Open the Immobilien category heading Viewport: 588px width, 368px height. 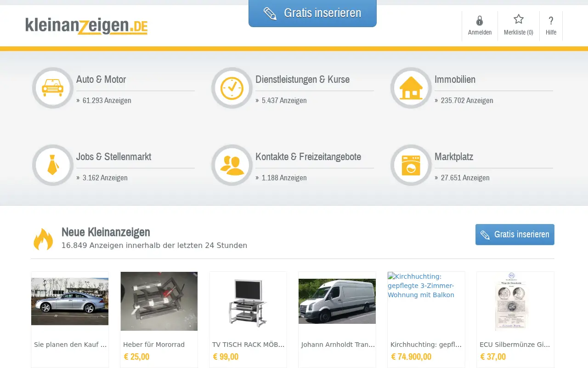(x=455, y=80)
